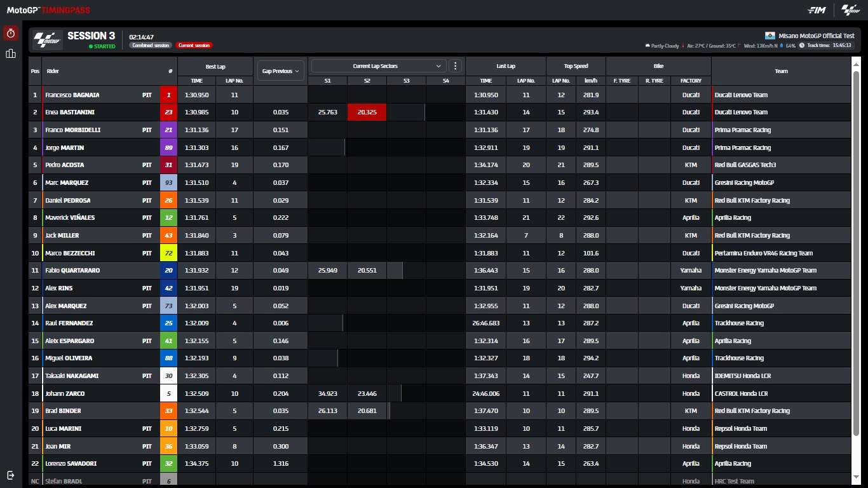Click the Misano MotoGP Official Test title

click(816, 36)
